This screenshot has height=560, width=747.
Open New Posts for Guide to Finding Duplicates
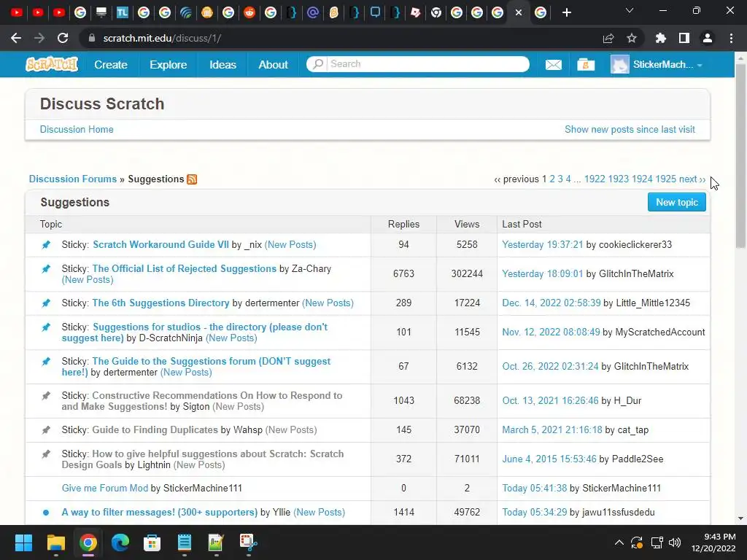290,429
